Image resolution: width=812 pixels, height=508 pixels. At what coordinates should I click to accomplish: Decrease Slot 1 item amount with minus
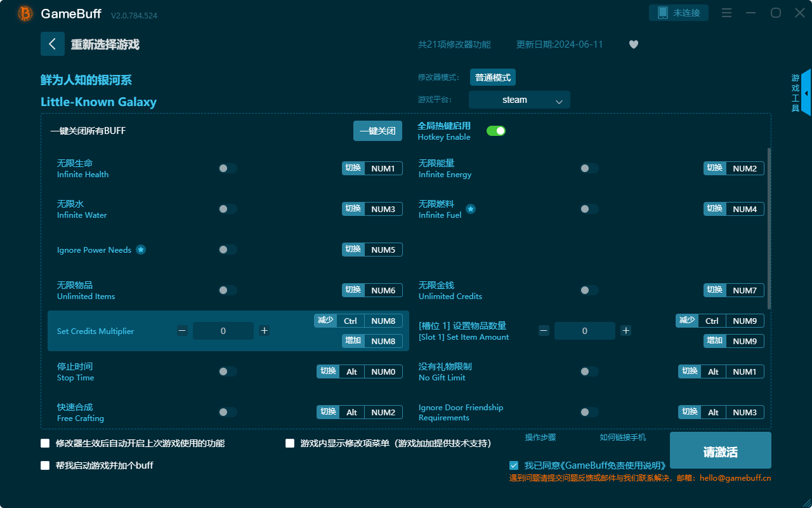[x=544, y=331]
